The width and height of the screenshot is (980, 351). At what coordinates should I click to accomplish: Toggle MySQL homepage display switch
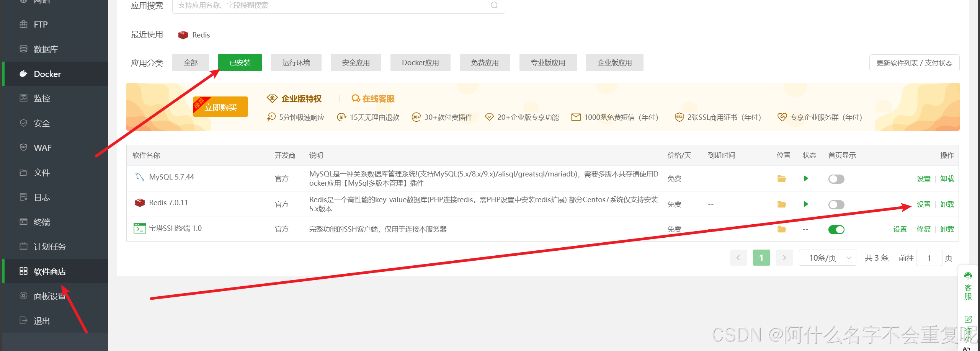coord(836,179)
